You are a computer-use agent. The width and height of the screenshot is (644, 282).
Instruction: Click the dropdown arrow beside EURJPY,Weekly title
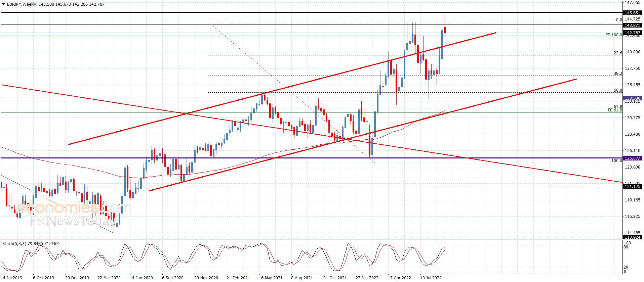click(x=4, y=4)
